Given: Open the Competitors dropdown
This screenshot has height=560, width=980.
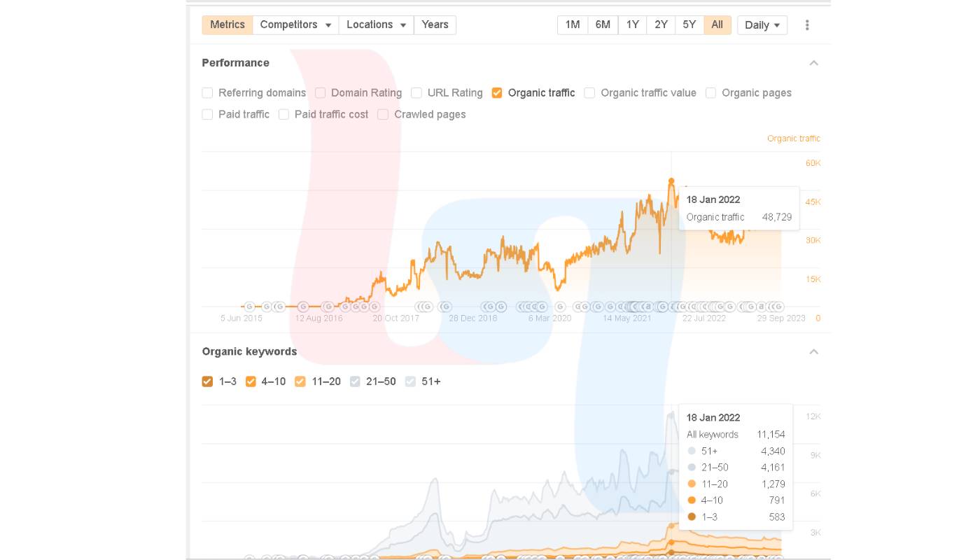Looking at the screenshot, I should coord(295,24).
